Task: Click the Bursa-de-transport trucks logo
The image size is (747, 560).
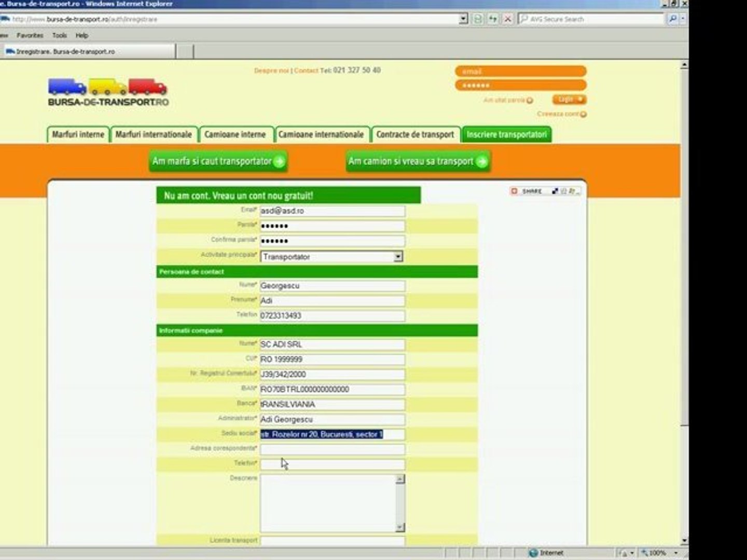Action: [108, 92]
